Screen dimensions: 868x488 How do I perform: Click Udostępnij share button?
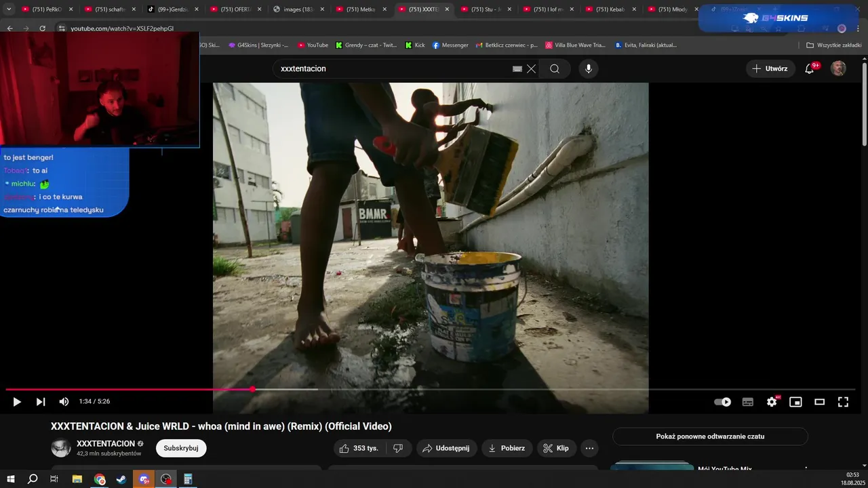click(446, 448)
